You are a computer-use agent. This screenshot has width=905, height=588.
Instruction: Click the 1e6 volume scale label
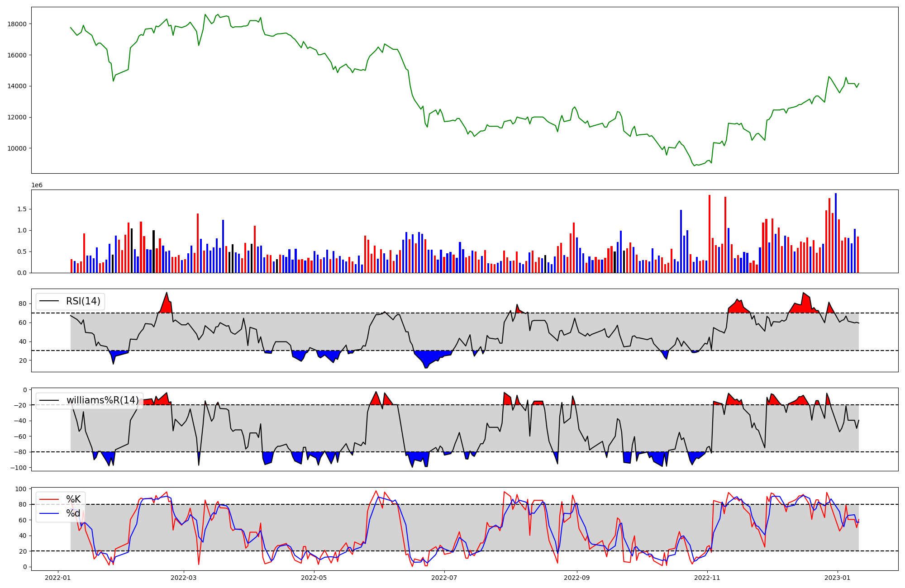click(37, 185)
